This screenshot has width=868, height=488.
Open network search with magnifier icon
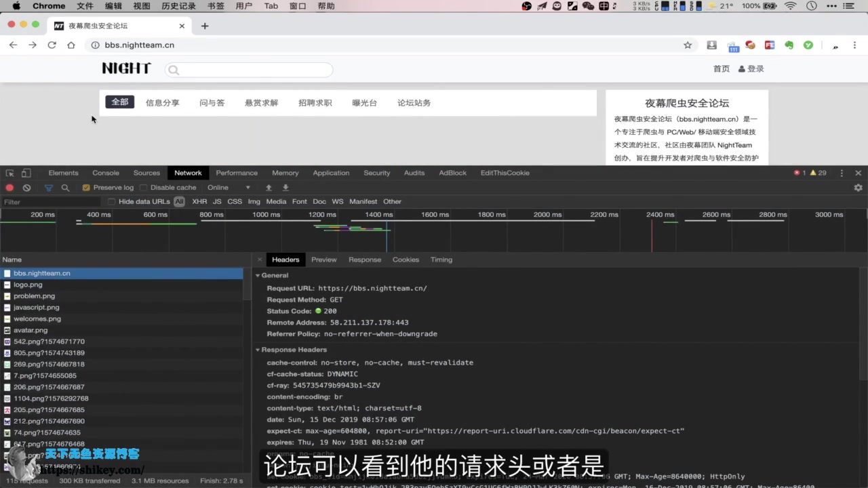pos(65,188)
